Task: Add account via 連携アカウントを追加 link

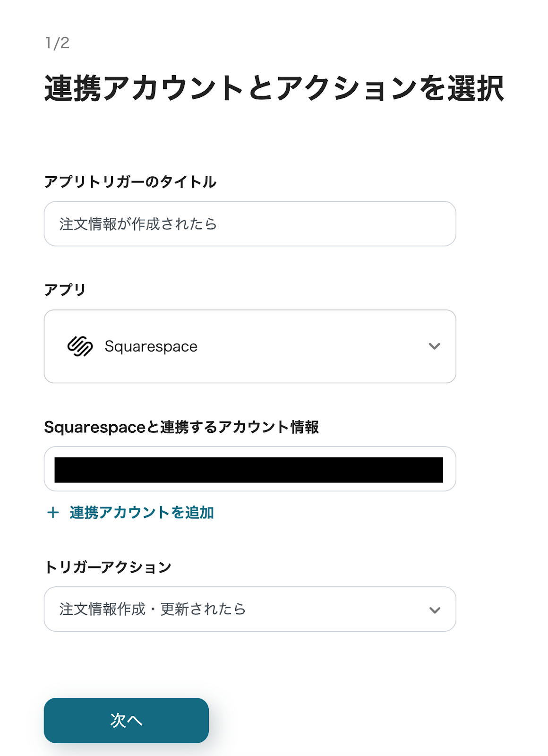Action: (x=142, y=513)
